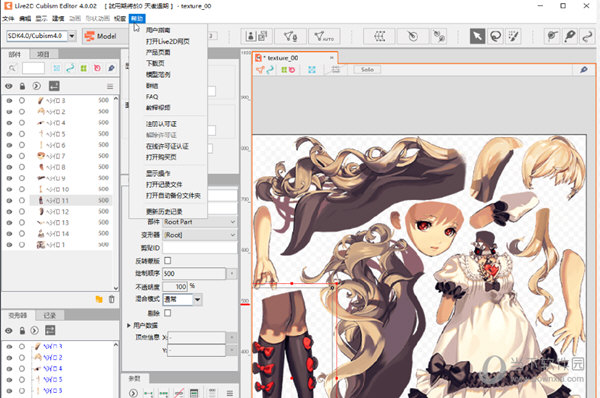Switch to the second tab in the deformer panel
The width and height of the screenshot is (600, 398).
click(x=50, y=315)
